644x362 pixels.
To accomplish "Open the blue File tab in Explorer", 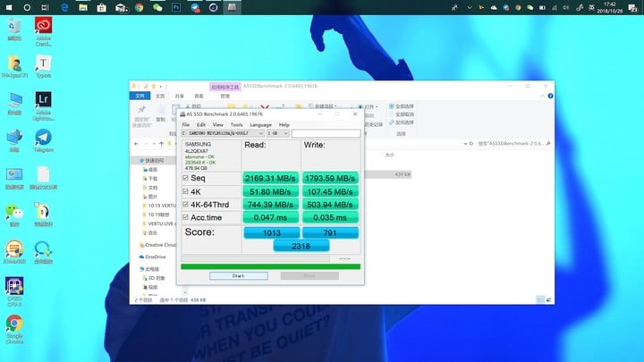I will [140, 96].
